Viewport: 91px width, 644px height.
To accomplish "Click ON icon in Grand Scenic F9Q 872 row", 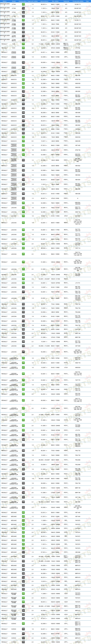I will pyautogui.click(x=23, y=57).
